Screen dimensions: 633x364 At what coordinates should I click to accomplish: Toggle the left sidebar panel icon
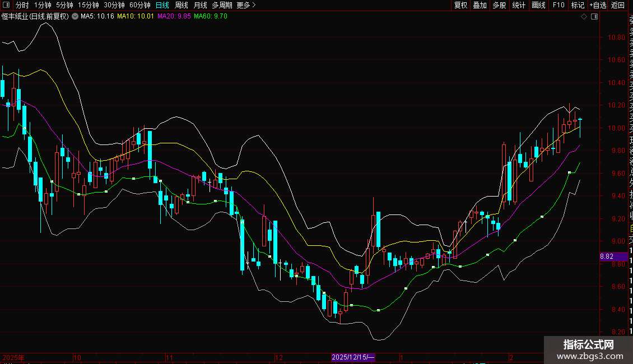click(6, 5)
